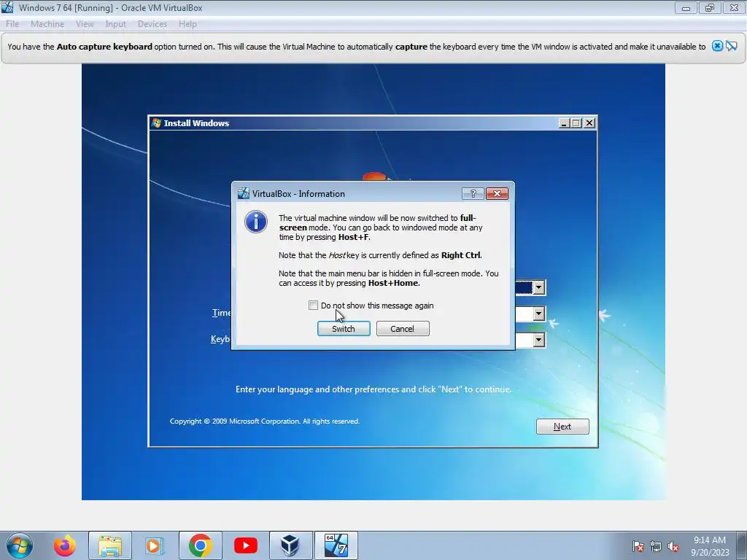Launch Firefox from the taskbar
Viewport: 747px width, 560px height.
coord(65,545)
